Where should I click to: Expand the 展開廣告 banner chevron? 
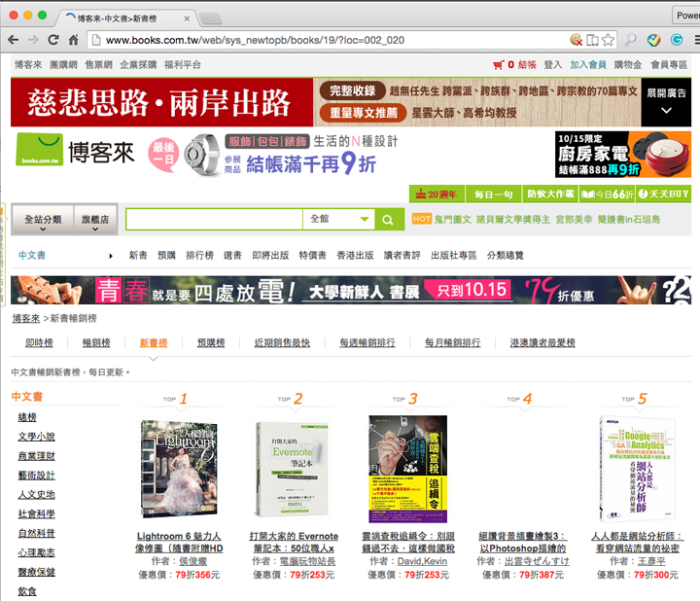click(x=666, y=110)
